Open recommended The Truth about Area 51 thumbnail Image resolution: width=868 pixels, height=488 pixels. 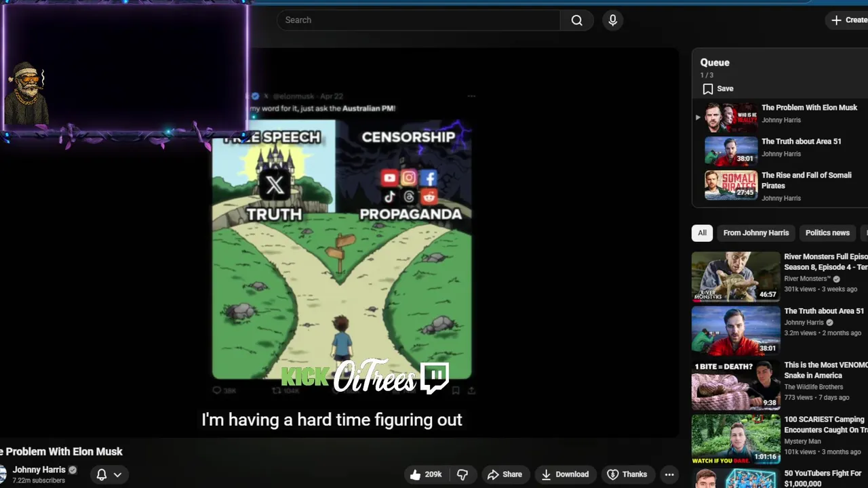click(736, 331)
